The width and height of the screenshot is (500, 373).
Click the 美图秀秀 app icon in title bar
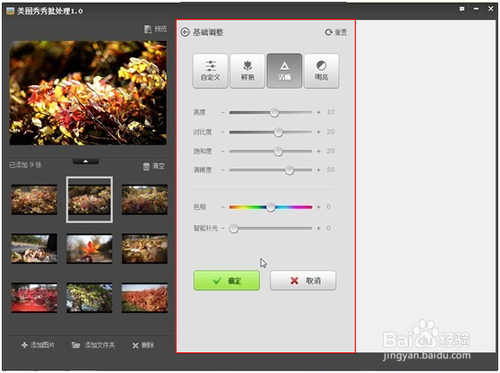pos(10,11)
